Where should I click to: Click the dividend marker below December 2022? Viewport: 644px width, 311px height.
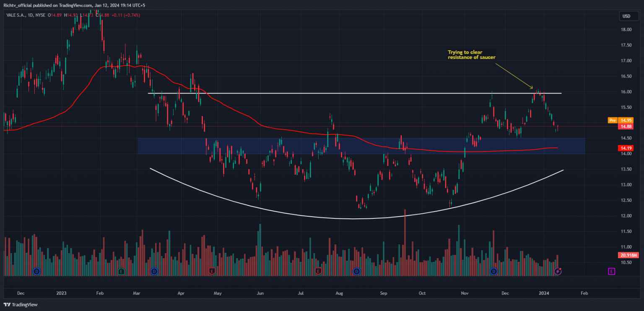click(36, 271)
